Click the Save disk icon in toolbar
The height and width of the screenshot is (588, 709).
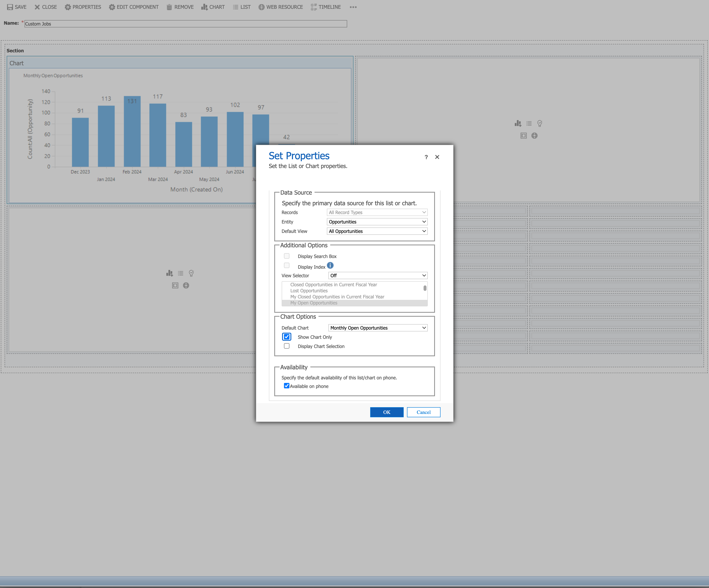(10, 7)
